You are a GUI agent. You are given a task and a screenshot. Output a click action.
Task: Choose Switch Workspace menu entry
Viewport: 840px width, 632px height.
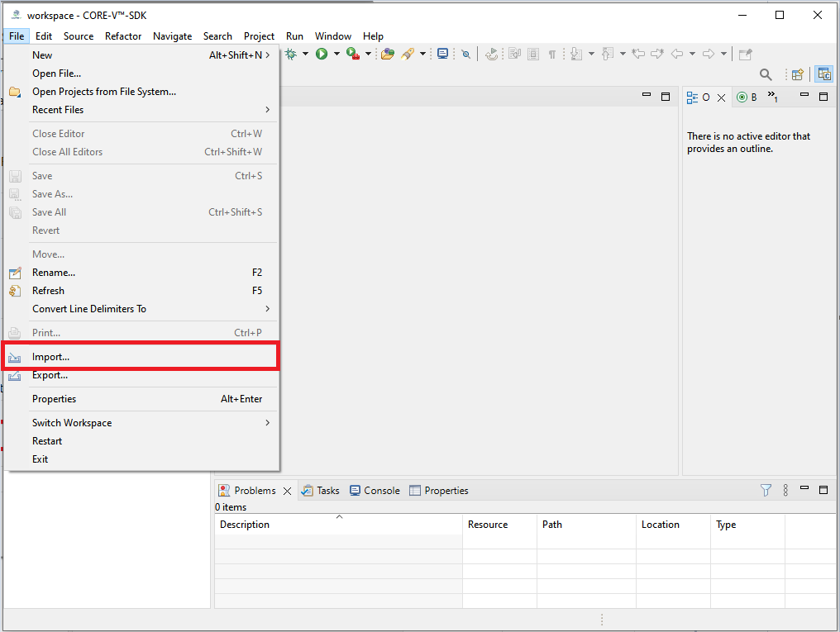point(72,423)
